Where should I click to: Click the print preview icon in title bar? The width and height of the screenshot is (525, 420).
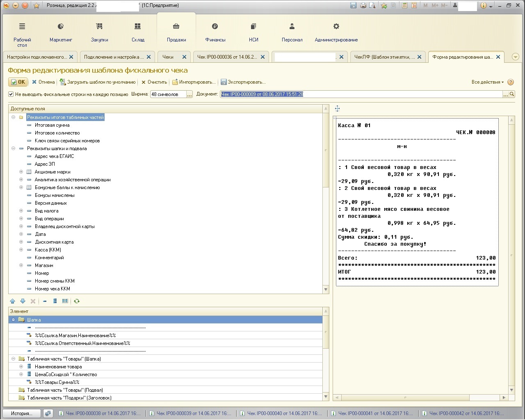coord(372,5)
